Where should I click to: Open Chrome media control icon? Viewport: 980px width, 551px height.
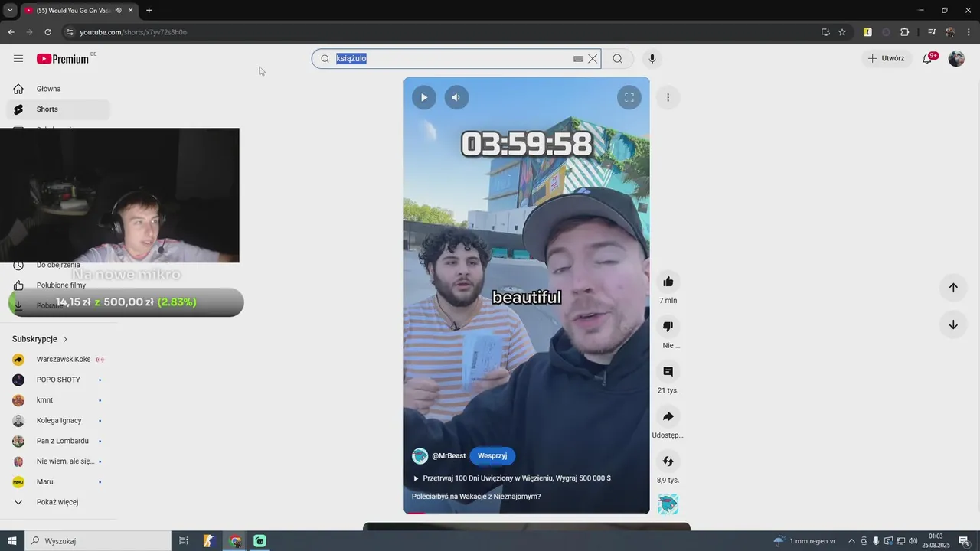pyautogui.click(x=932, y=32)
